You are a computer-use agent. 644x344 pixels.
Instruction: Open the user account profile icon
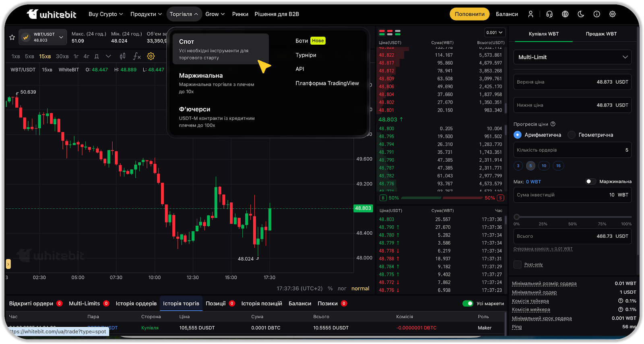(x=530, y=14)
